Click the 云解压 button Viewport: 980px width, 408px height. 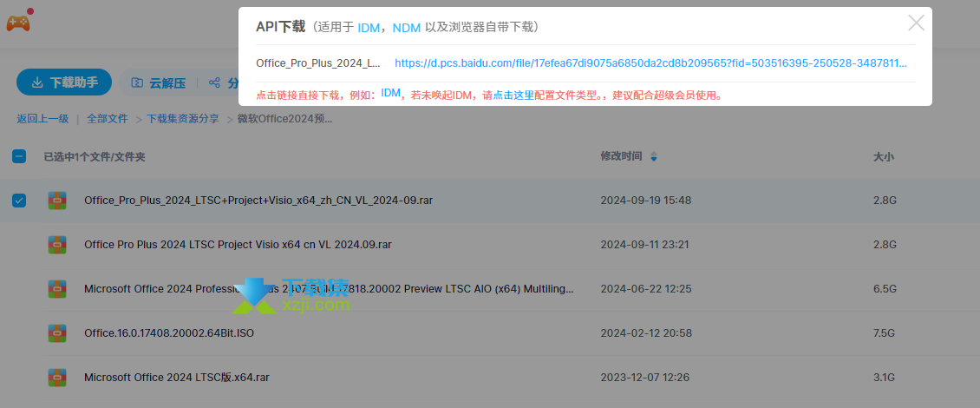coord(158,82)
